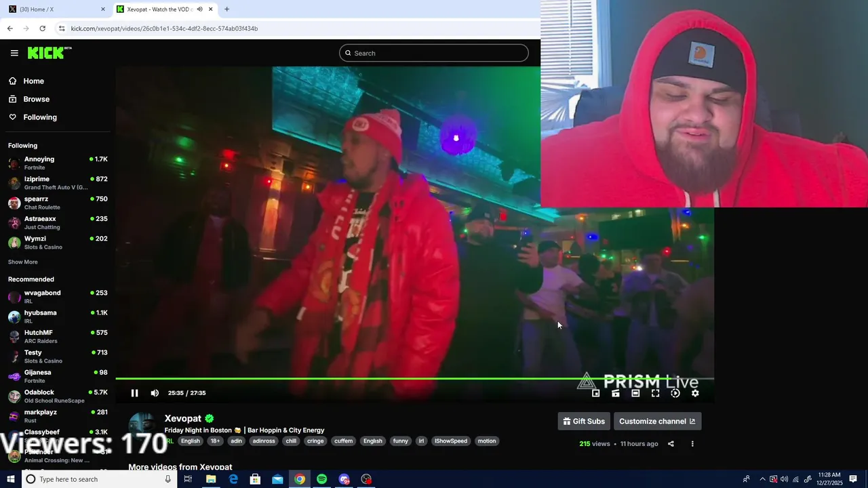Open markplayz Rust channel
The image size is (868, 488).
[58, 416]
